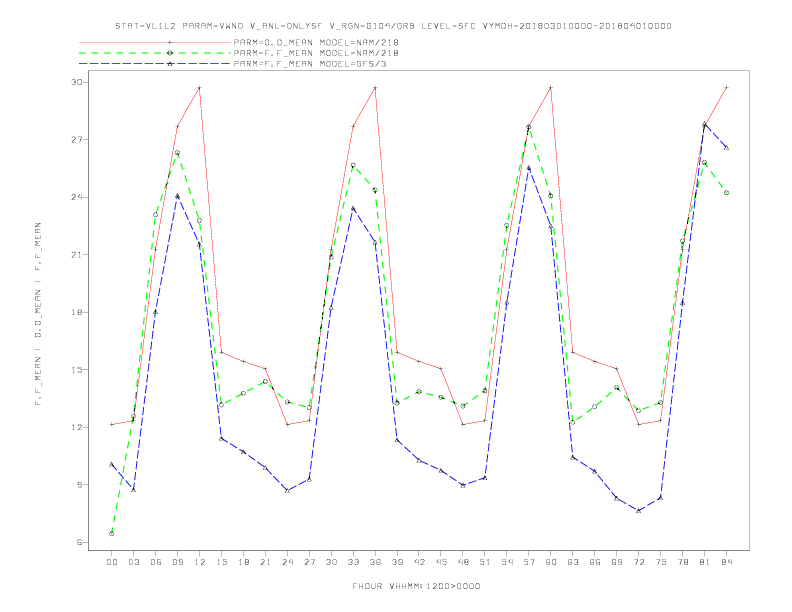Click x-axis tick label 12
Screen dimensions: 792x612
click(x=200, y=562)
